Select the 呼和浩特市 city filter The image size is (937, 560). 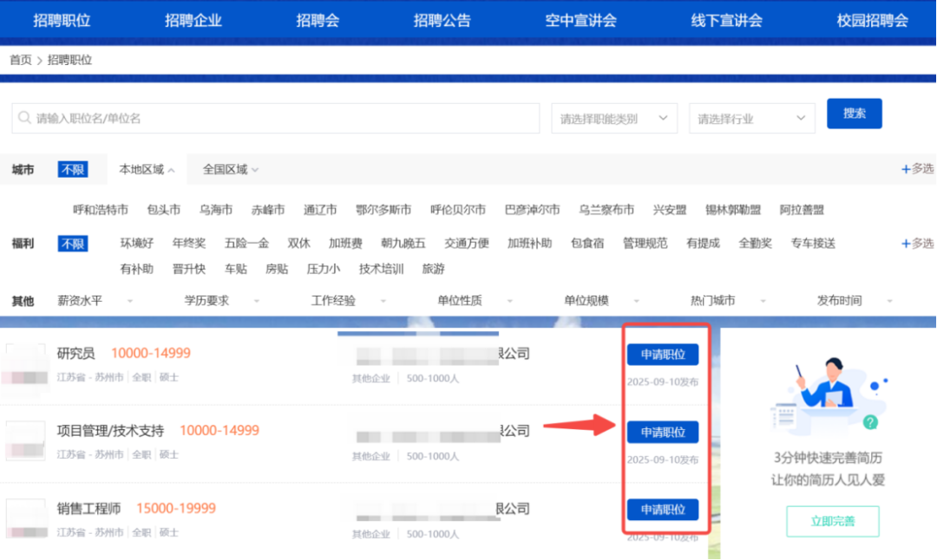99,209
